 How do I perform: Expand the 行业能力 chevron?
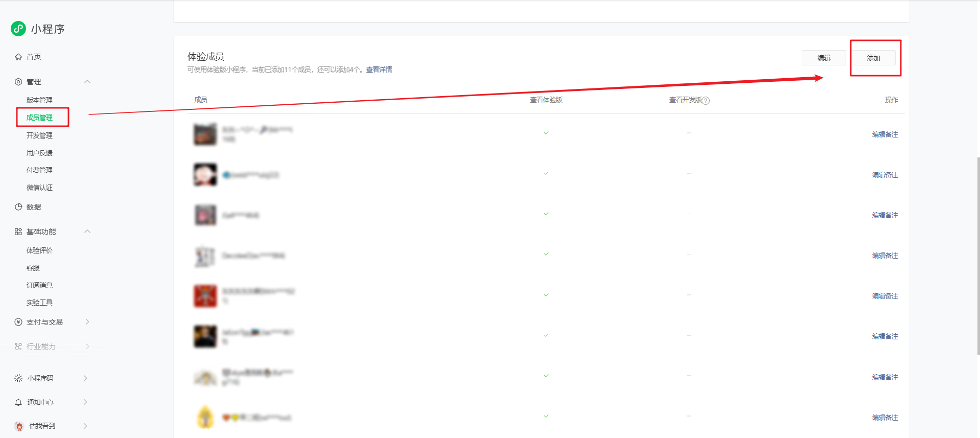pos(87,347)
